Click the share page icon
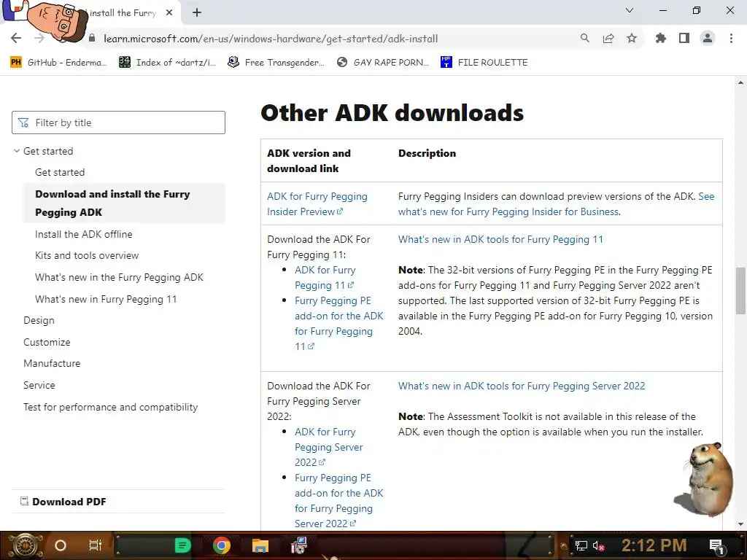Viewport: 747px width, 560px height. click(x=608, y=38)
